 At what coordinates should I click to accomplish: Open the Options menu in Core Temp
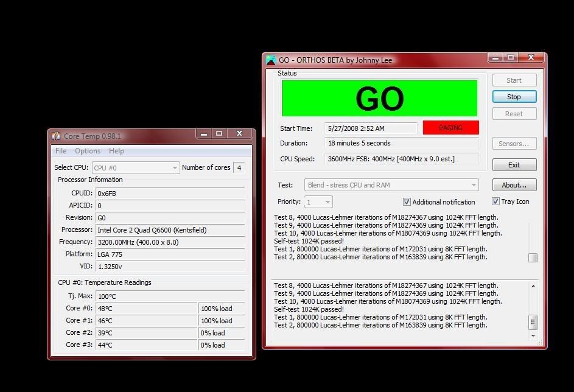(x=88, y=151)
